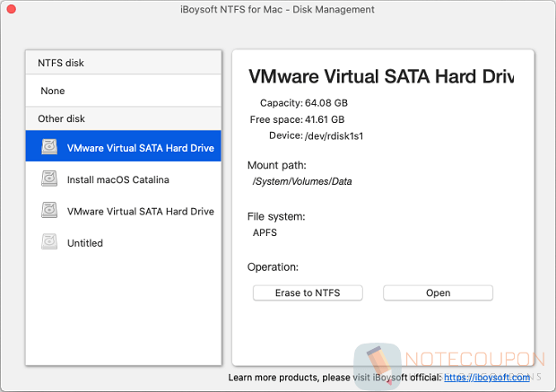Open the https://iboysoft.com link

tap(487, 378)
